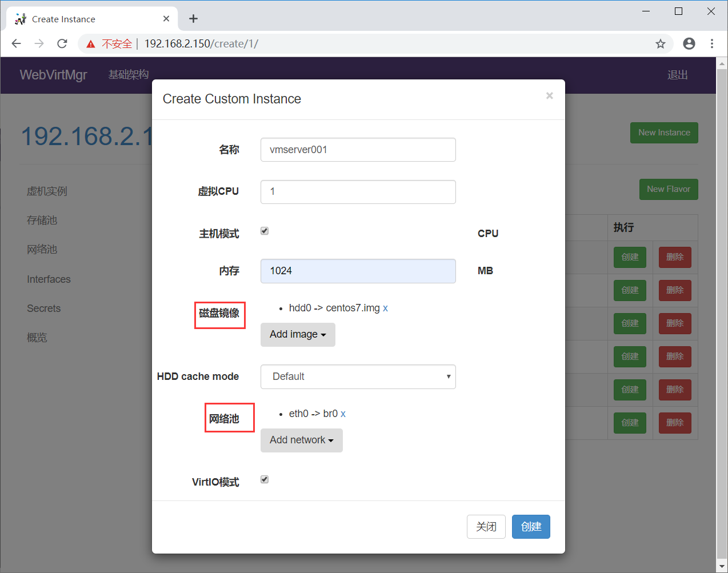Click the browser forward arrow
Viewport: 728px width, 573px height.
39,43
